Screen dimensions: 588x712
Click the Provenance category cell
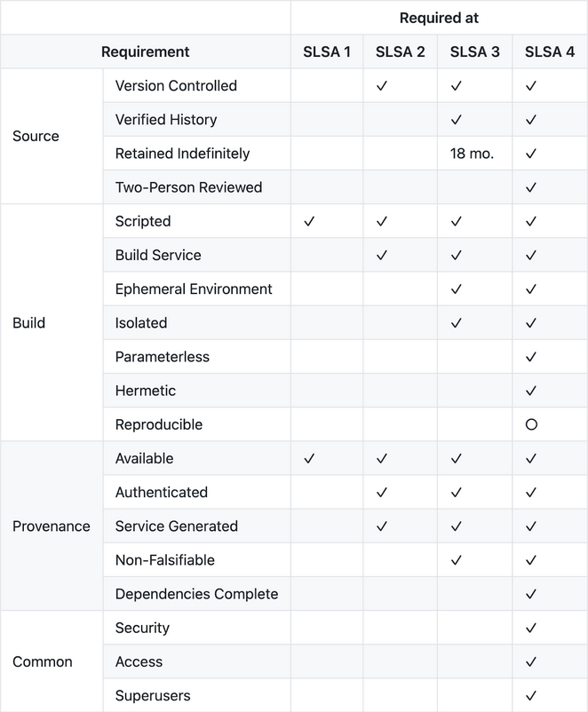[x=52, y=526]
